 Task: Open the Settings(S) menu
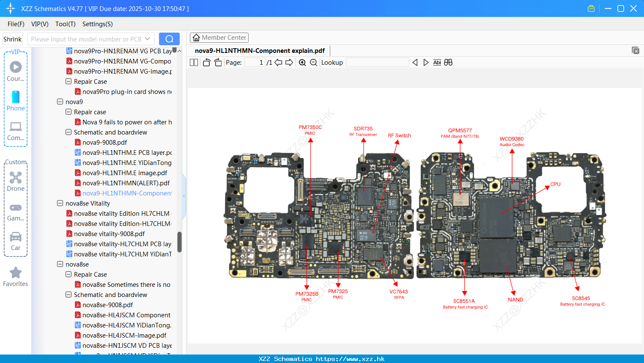98,24
